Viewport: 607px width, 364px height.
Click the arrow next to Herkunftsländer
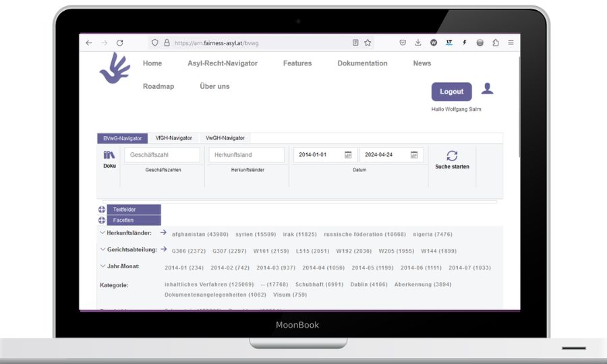point(163,233)
